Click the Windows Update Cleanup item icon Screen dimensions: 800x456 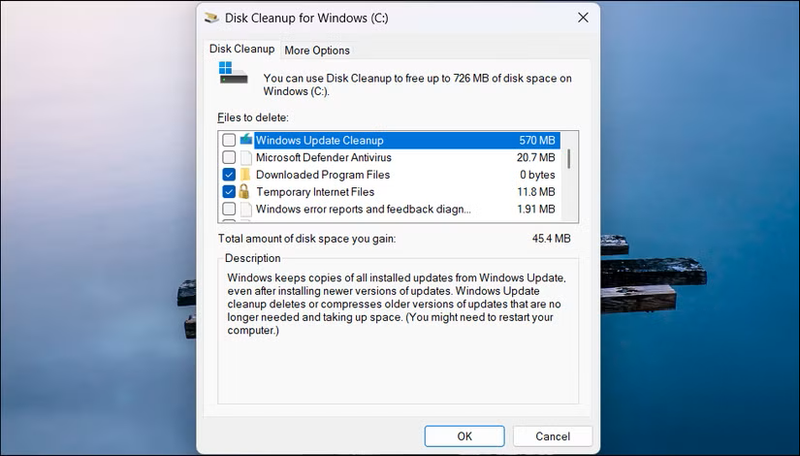click(x=246, y=139)
